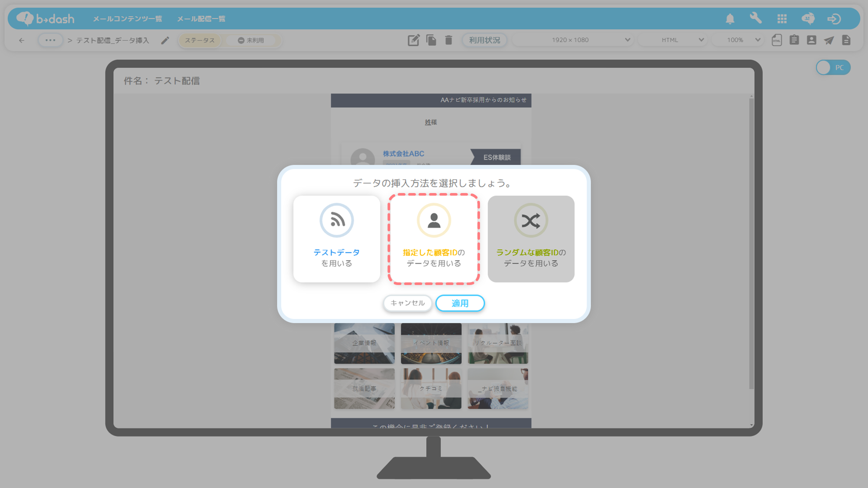Click the paper plane send icon
This screenshot has height=488, width=868.
[x=829, y=40]
